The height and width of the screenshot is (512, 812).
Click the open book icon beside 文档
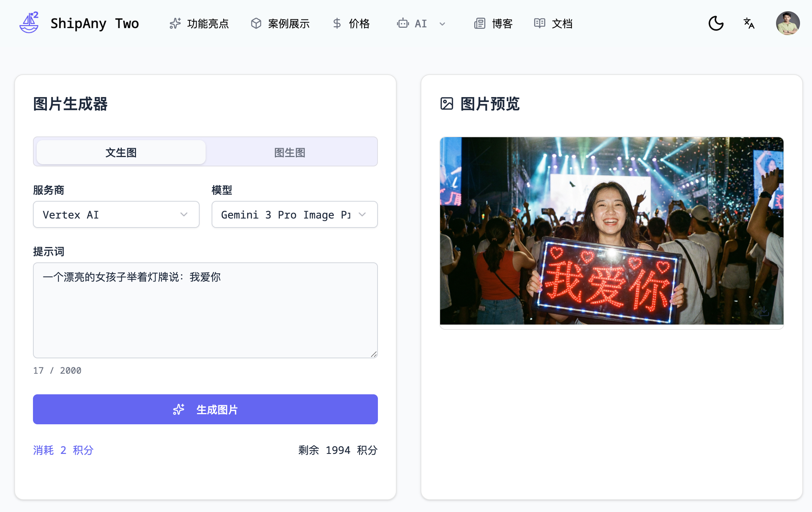tap(539, 24)
